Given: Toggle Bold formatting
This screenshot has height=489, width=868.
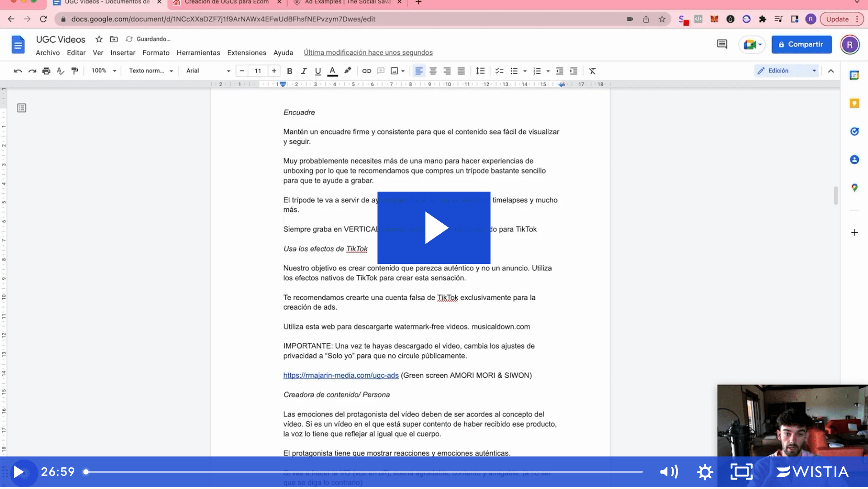Looking at the screenshot, I should (290, 71).
